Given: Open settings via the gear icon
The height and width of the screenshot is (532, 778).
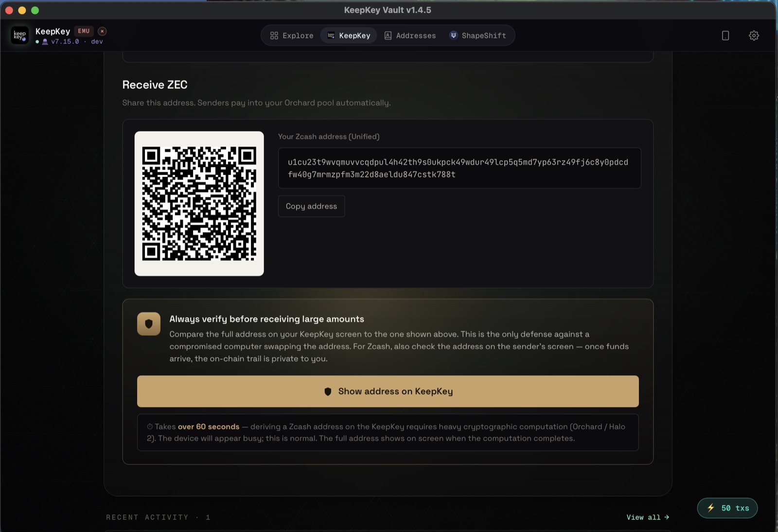Looking at the screenshot, I should pos(754,35).
